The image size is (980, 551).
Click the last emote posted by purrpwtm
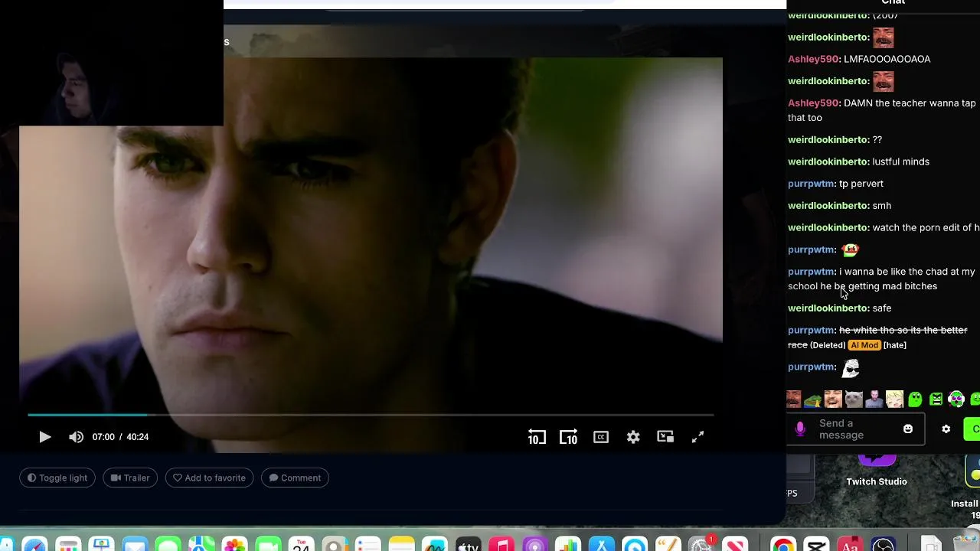(x=851, y=368)
